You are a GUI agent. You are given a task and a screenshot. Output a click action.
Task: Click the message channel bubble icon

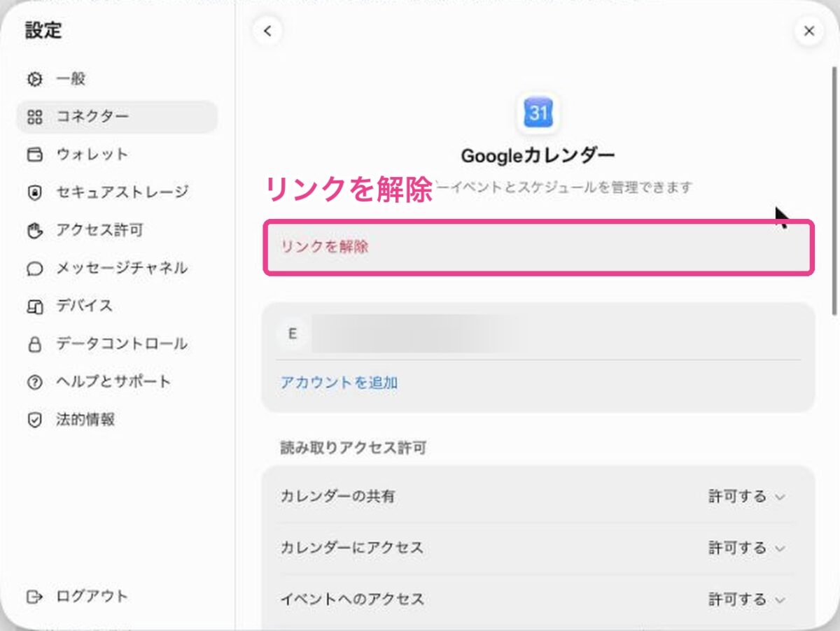coord(34,269)
